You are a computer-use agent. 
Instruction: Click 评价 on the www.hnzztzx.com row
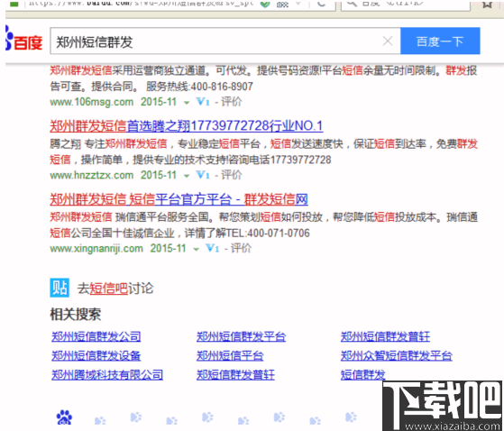[232, 175]
